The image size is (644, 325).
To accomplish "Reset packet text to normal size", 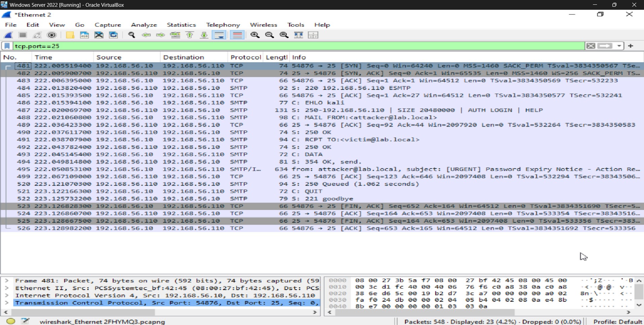I will point(284,35).
